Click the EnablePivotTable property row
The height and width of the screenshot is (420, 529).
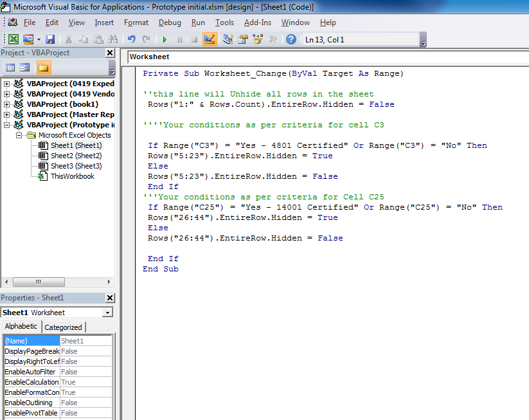(x=58, y=414)
